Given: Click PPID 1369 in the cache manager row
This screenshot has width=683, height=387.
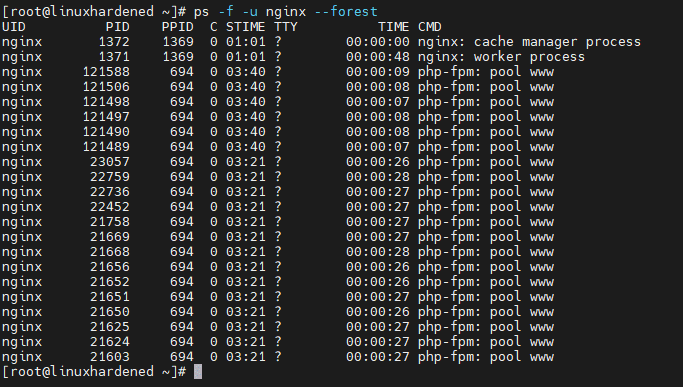Looking at the screenshot, I should [178, 42].
